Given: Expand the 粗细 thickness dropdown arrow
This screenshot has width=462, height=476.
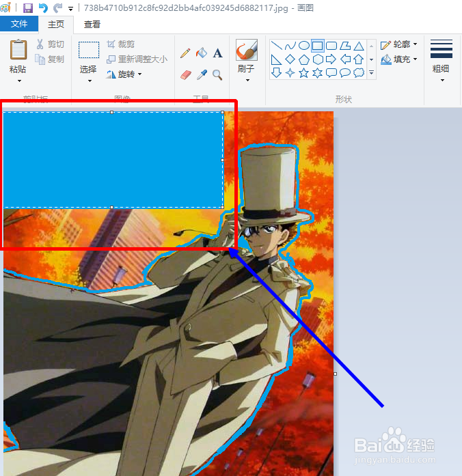Looking at the screenshot, I should (442, 81).
